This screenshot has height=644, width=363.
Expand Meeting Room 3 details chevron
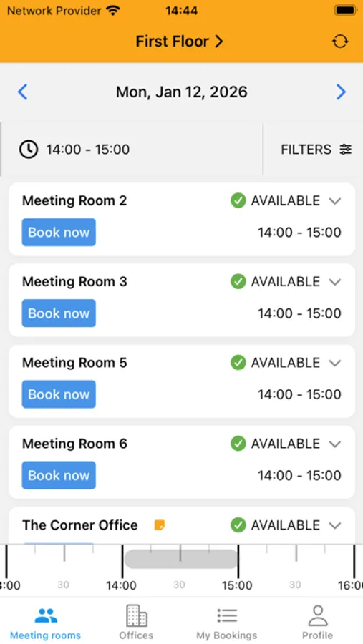pos(336,282)
